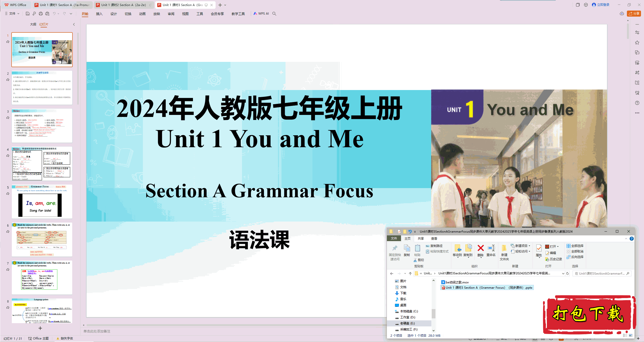Click the orange 分享 share button
The image size is (644, 342).
[x=634, y=14]
